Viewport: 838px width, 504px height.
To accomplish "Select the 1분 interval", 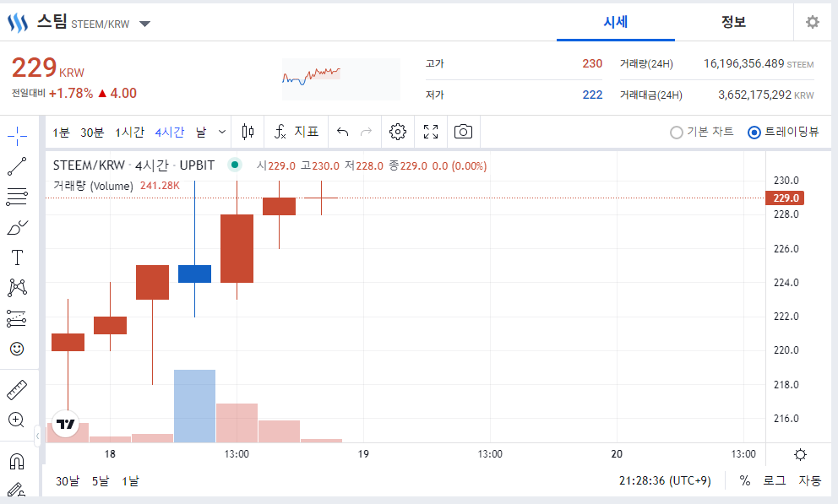I will coord(61,132).
